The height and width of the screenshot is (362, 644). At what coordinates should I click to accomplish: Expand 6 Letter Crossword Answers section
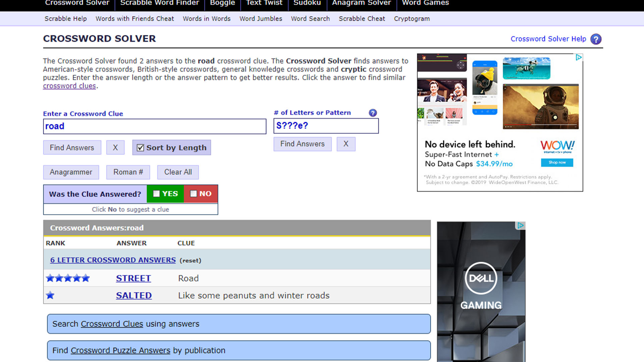tap(112, 260)
